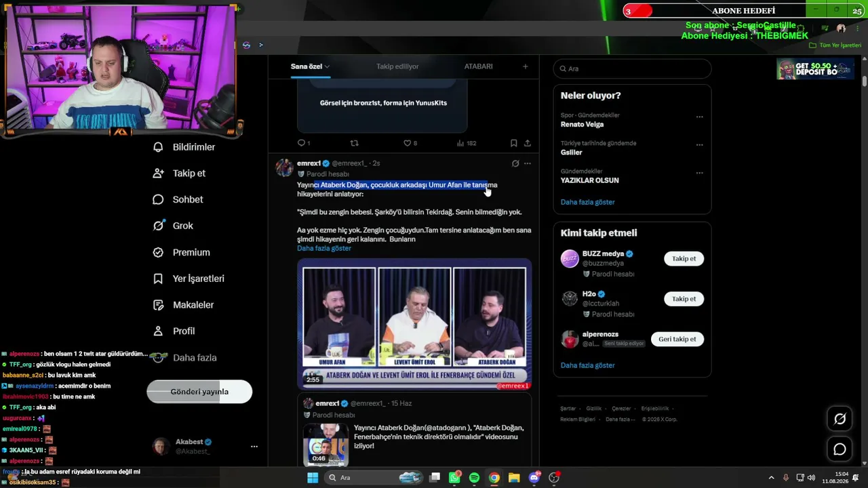Share the top post

tap(527, 143)
